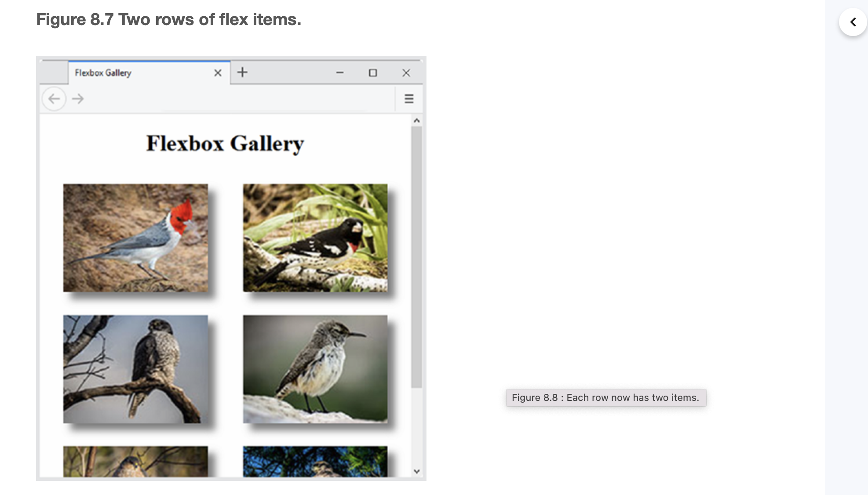The width and height of the screenshot is (868, 495).
Task: Click the Figure 8.8 caption label
Action: (x=605, y=397)
